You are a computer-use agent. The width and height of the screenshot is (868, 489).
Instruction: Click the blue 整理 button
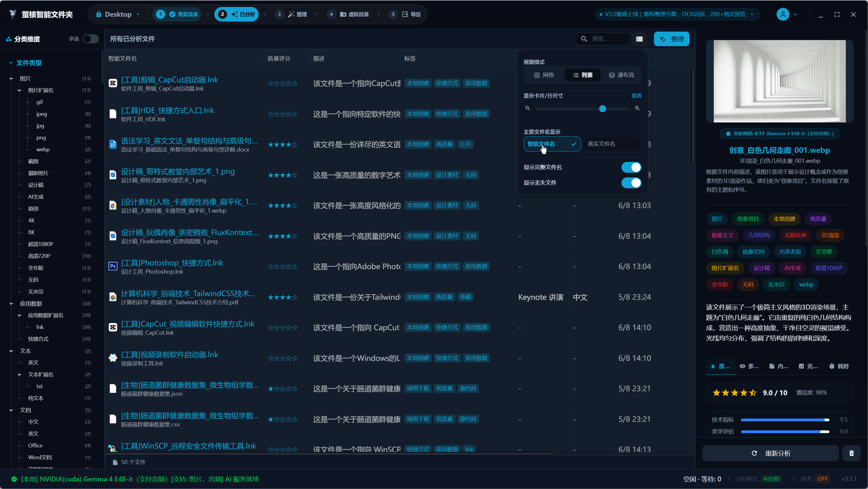(x=672, y=39)
